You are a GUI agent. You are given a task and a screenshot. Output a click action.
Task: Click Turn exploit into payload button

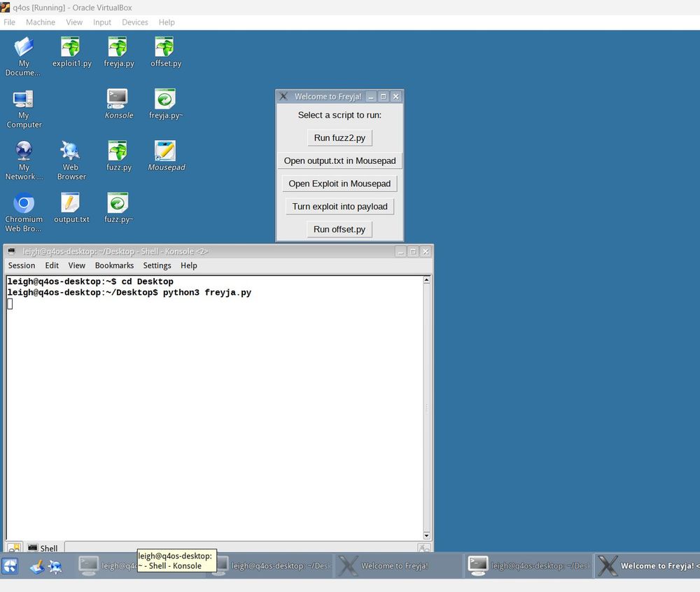tap(339, 206)
